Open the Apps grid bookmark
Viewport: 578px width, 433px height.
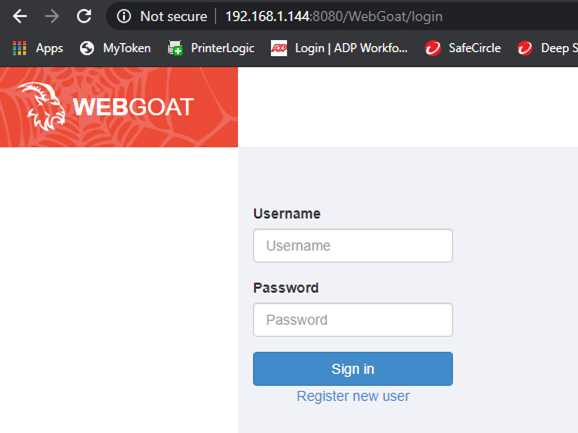click(38, 48)
